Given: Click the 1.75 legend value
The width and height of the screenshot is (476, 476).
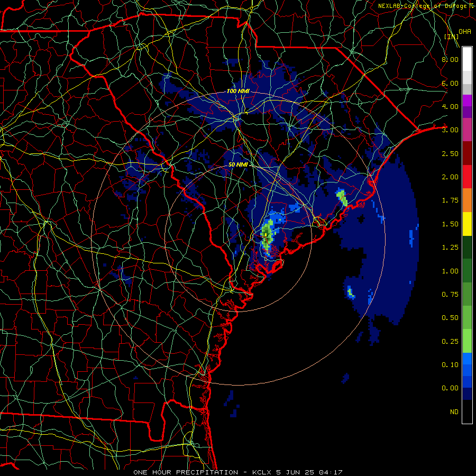Looking at the screenshot, I should 450,200.
